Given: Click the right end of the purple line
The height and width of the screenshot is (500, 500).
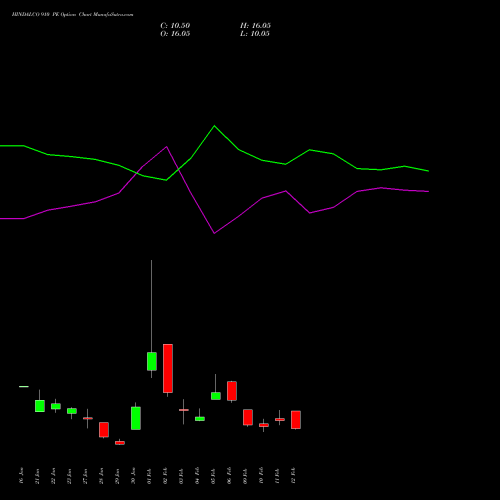Looking at the screenshot, I should (x=428, y=191).
